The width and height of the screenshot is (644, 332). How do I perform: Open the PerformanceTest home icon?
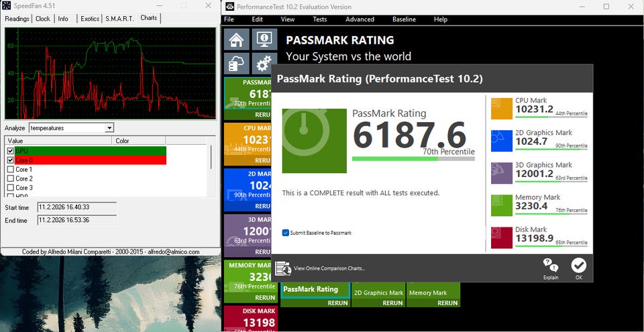[x=237, y=40]
